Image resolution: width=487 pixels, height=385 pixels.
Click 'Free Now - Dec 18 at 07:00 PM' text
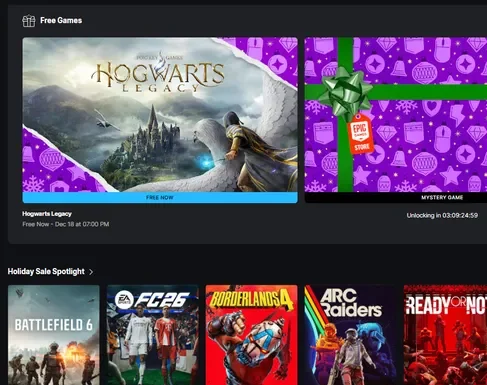click(66, 224)
